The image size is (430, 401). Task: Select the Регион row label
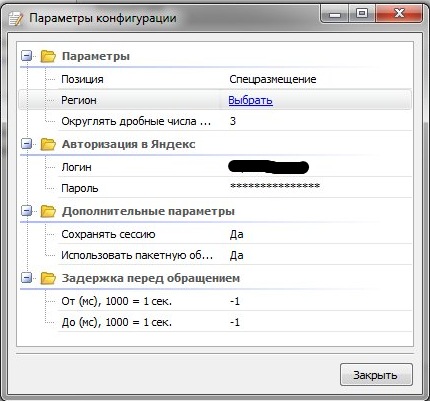tap(79, 100)
